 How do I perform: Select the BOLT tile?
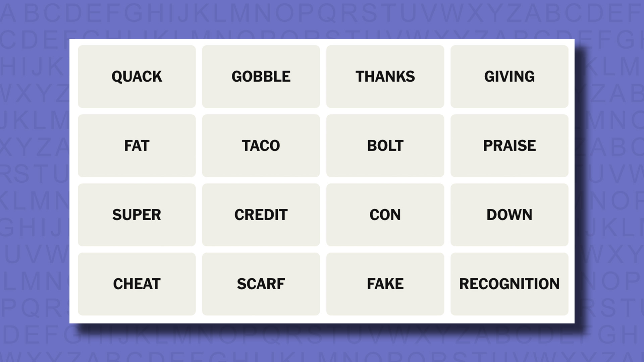[384, 145]
